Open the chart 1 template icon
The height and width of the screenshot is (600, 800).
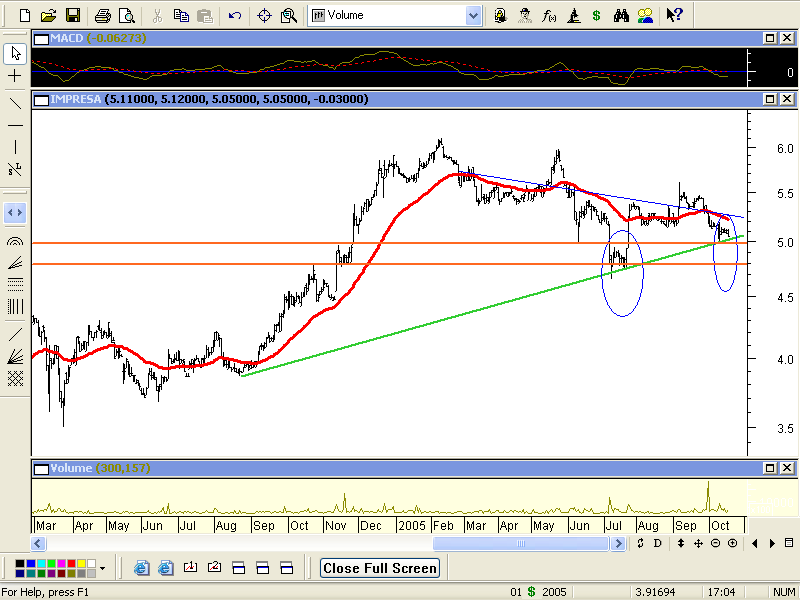click(x=190, y=568)
